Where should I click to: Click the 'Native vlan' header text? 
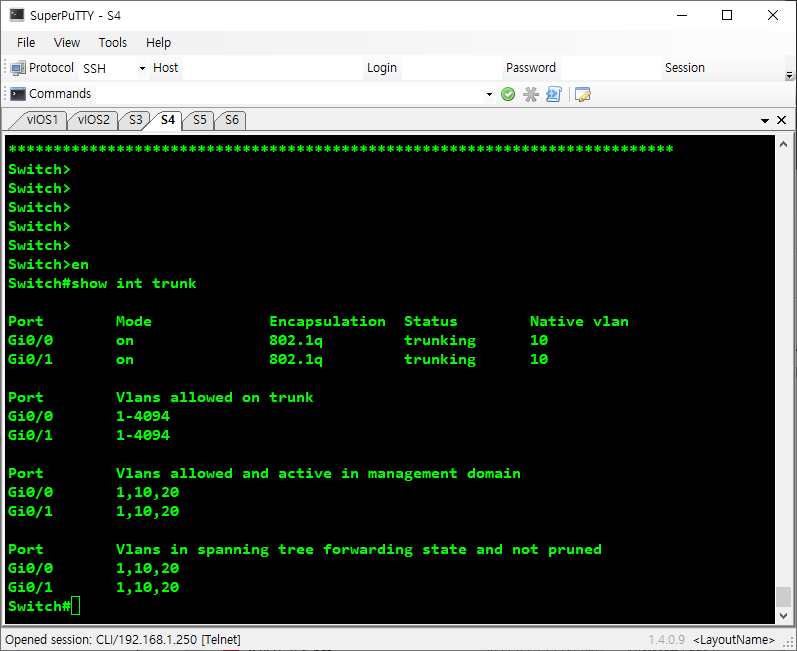point(579,322)
